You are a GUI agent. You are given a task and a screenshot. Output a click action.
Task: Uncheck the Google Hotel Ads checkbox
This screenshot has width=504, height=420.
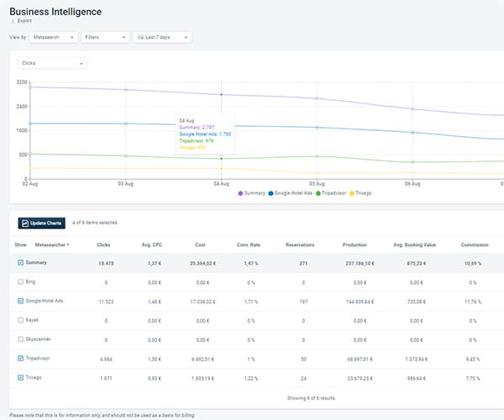[x=20, y=301]
